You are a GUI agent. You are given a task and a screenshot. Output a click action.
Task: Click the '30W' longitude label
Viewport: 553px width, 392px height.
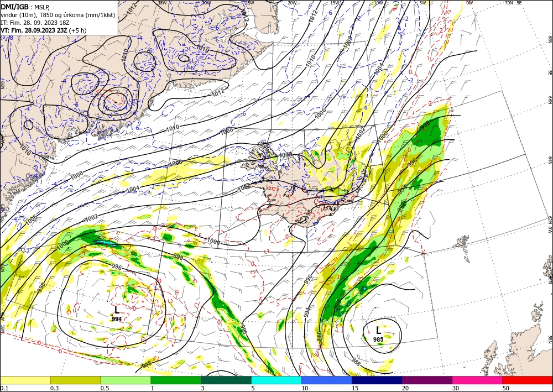pyautogui.click(x=206, y=3)
